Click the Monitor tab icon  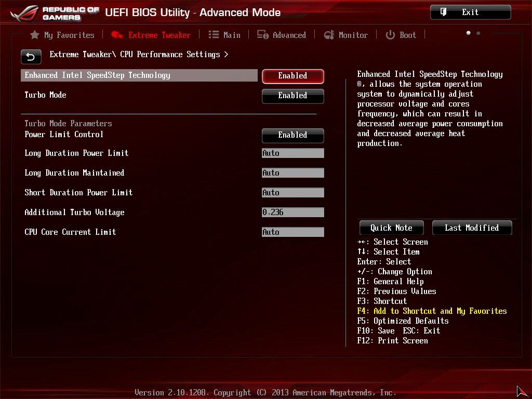[x=329, y=35]
